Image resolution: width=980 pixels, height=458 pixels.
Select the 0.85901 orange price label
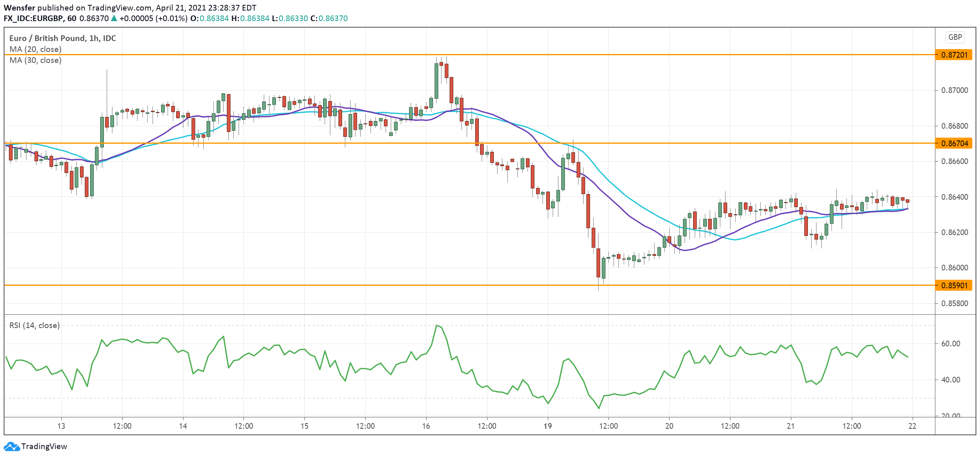coord(954,285)
